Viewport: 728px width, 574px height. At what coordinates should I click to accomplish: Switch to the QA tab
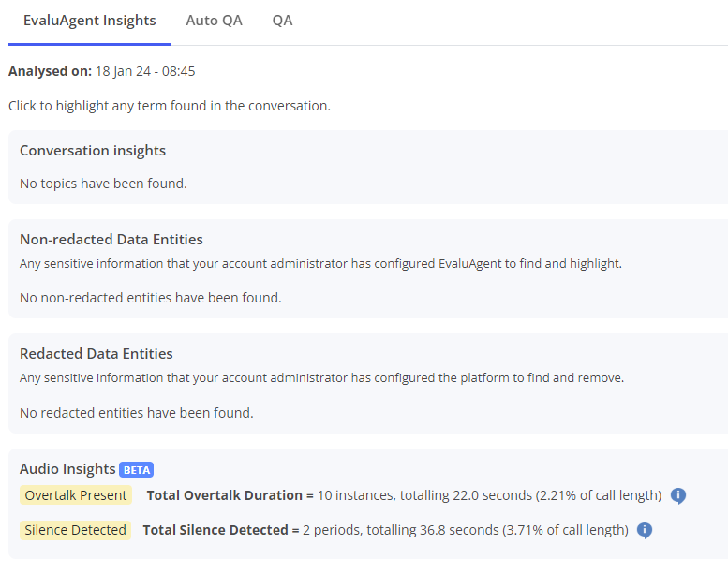click(x=282, y=21)
